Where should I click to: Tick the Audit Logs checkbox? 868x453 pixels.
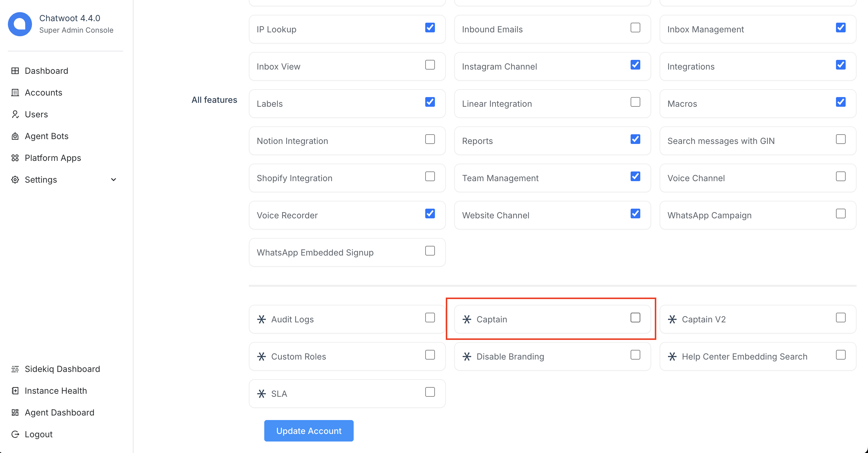click(430, 318)
